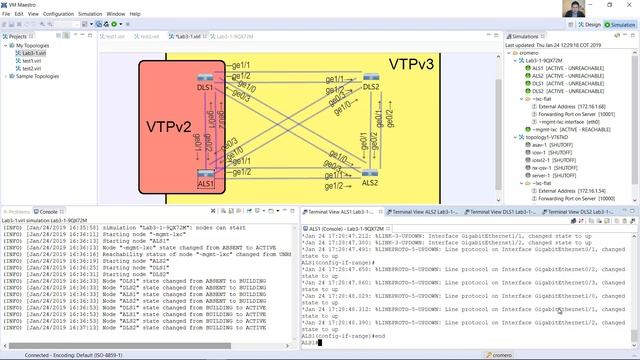Click the save icon in main toolbar
The width and height of the screenshot is (640, 360).
(x=11, y=24)
